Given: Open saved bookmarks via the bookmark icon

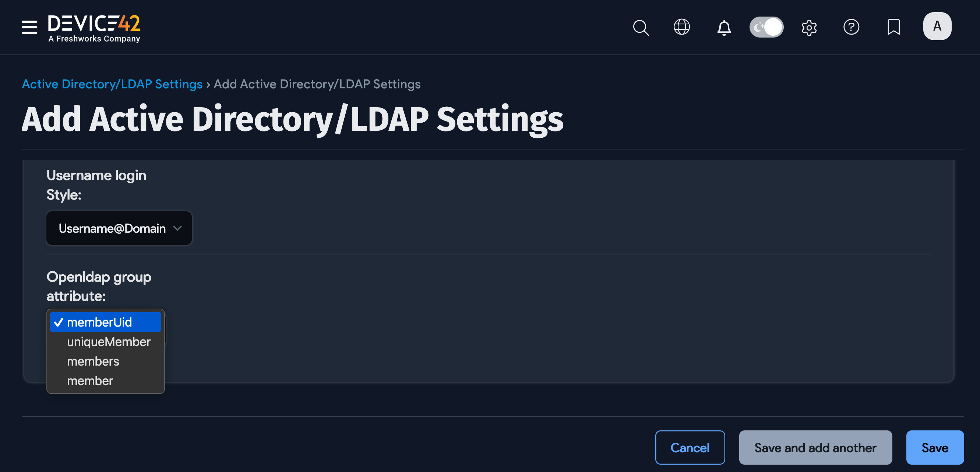Looking at the screenshot, I should [893, 27].
